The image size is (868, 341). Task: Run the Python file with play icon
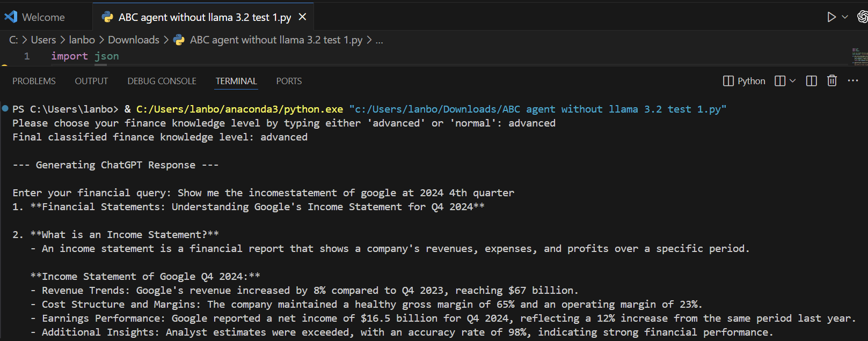tap(831, 17)
